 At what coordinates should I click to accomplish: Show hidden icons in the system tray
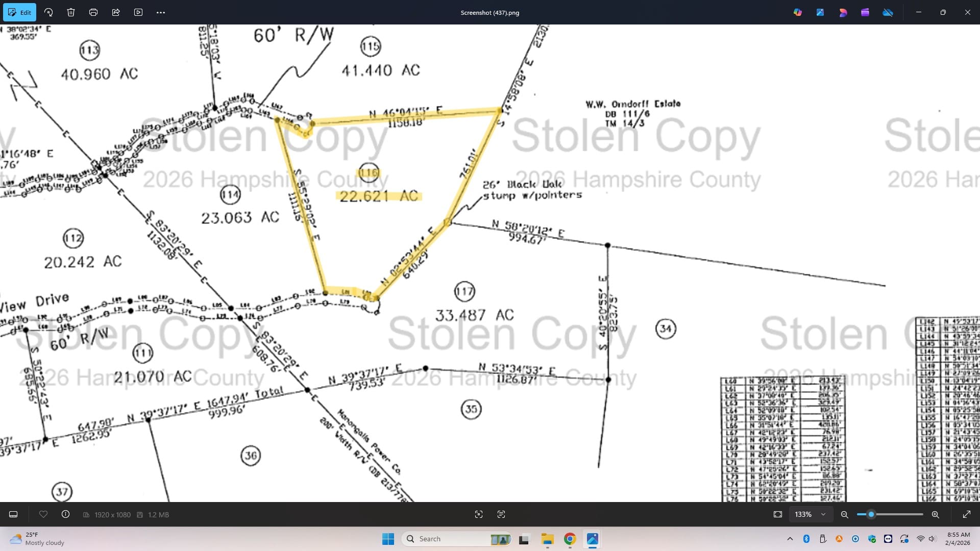pos(790,539)
